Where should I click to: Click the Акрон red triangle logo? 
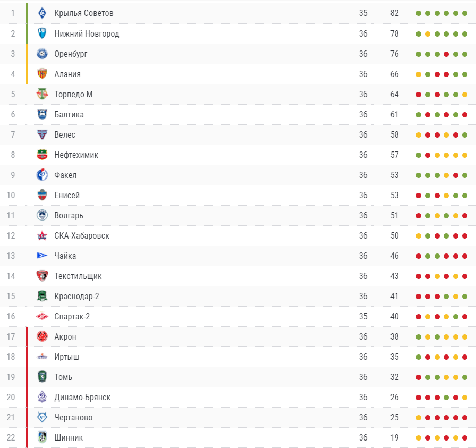[x=42, y=336]
